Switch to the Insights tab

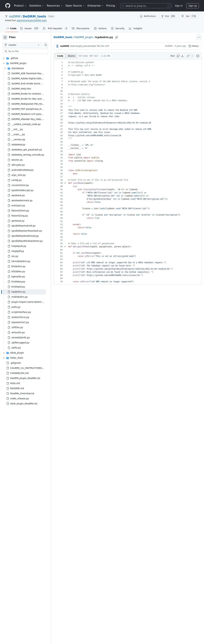click(x=136, y=28)
